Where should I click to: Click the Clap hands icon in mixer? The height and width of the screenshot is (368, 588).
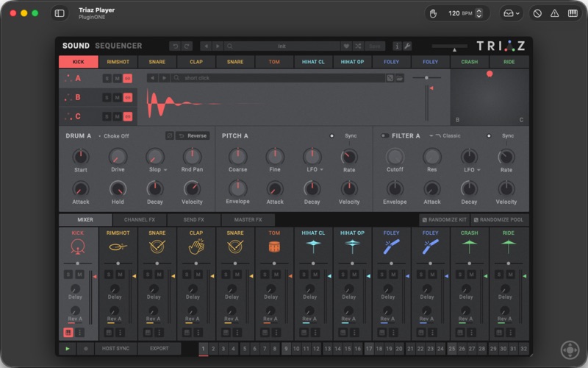coord(196,247)
